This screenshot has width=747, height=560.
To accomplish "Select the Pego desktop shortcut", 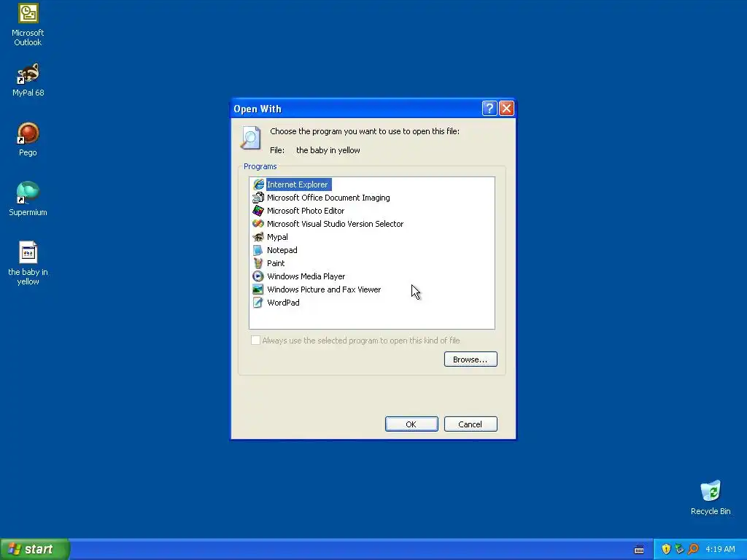I will (x=28, y=133).
